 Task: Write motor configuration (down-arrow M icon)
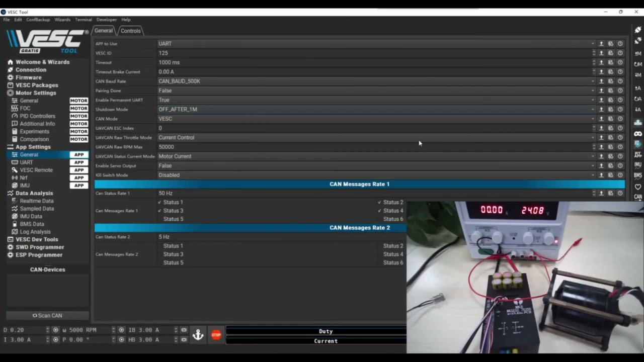638,75
